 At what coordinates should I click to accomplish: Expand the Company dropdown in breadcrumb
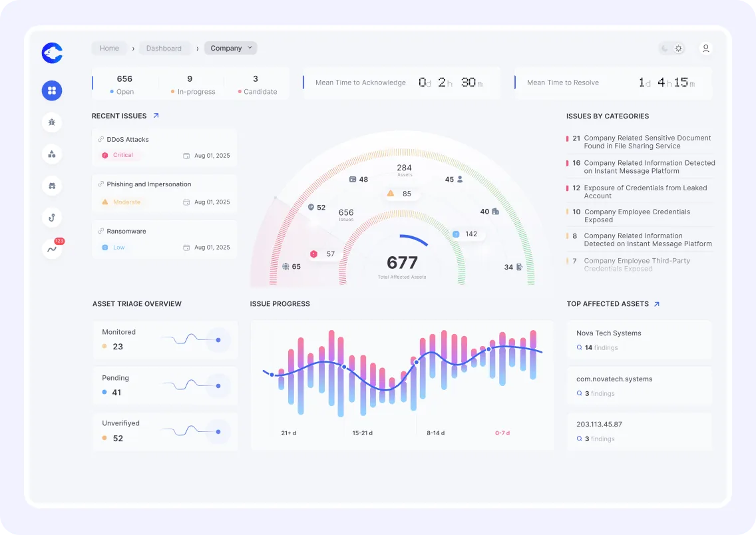point(231,48)
